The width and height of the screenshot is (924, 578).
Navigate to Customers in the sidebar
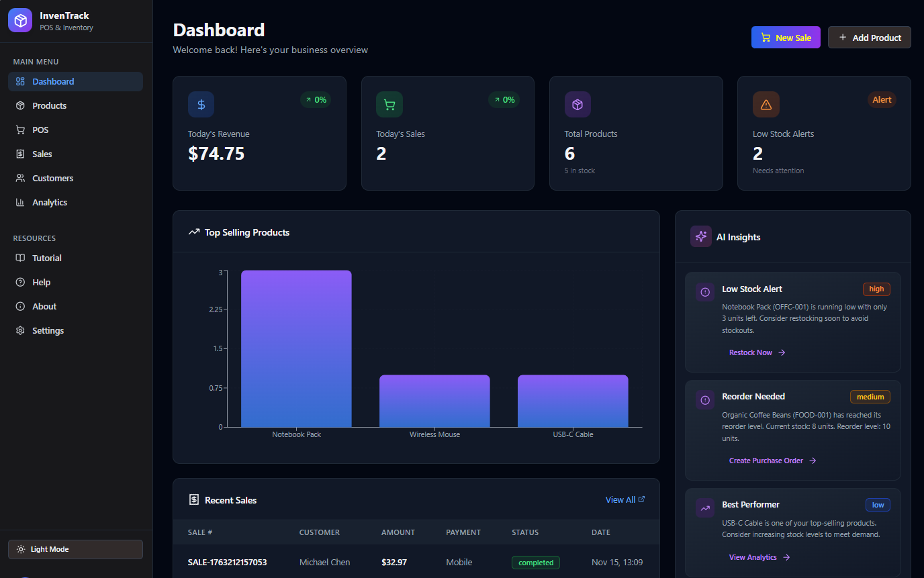75,178
